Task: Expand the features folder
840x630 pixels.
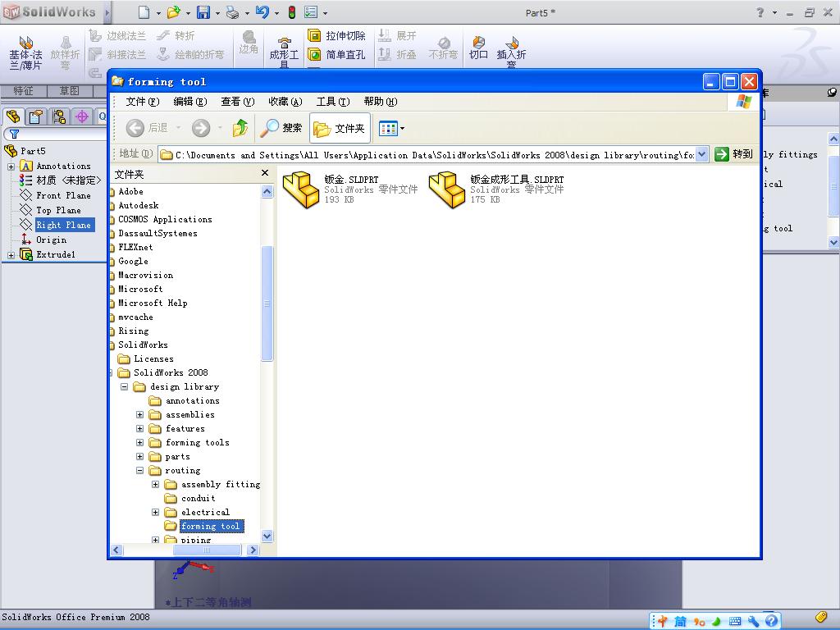Action: [x=139, y=428]
